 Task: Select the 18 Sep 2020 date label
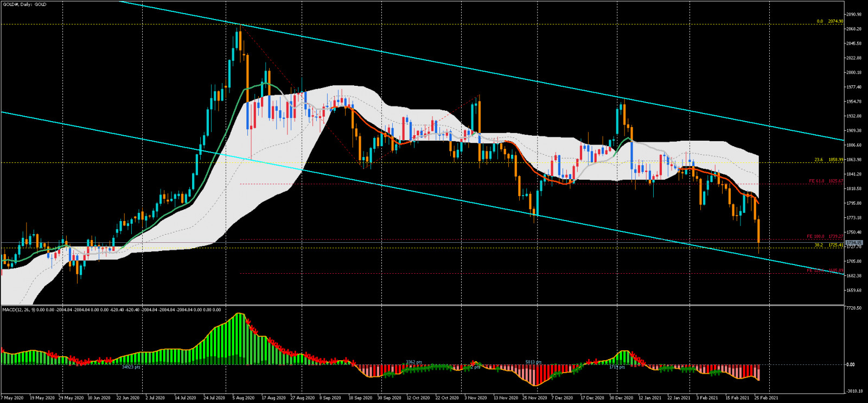360,398
